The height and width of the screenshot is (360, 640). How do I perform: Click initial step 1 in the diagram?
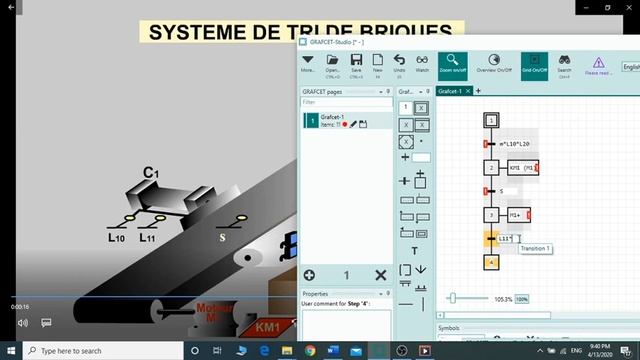tap(491, 120)
